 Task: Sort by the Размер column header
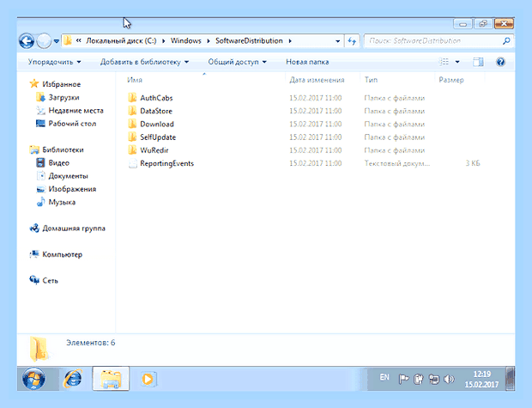[451, 80]
